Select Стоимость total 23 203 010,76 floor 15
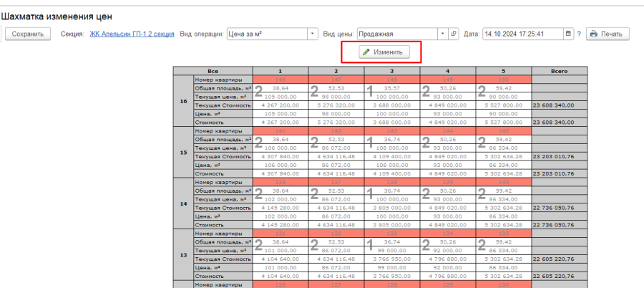This screenshot has height=288, width=644. tap(560, 173)
